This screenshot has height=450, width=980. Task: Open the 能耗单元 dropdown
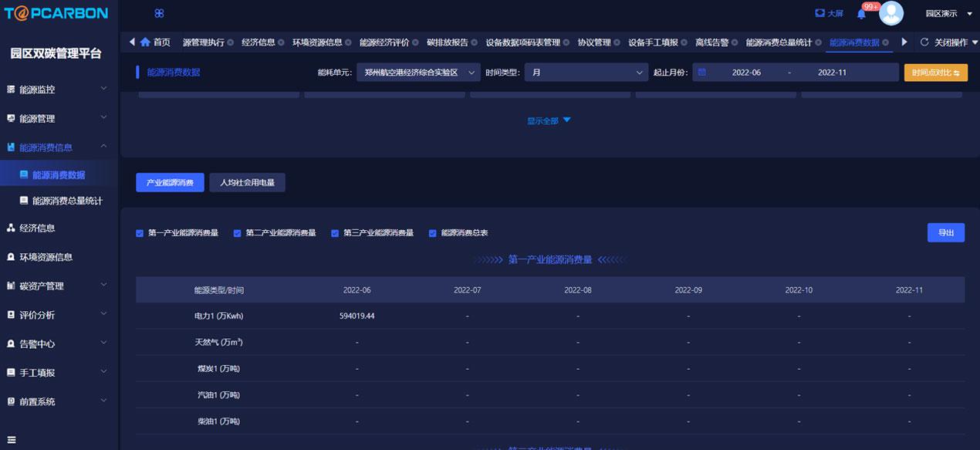[417, 73]
